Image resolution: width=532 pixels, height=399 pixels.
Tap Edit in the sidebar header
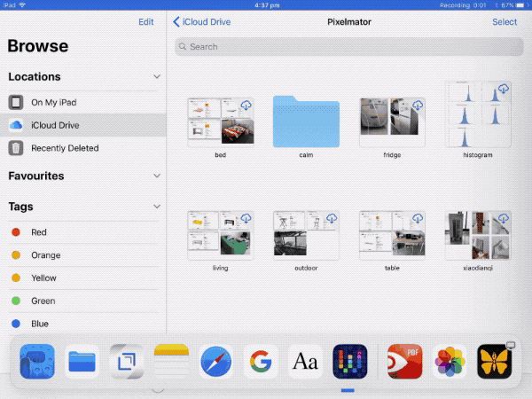click(x=145, y=22)
